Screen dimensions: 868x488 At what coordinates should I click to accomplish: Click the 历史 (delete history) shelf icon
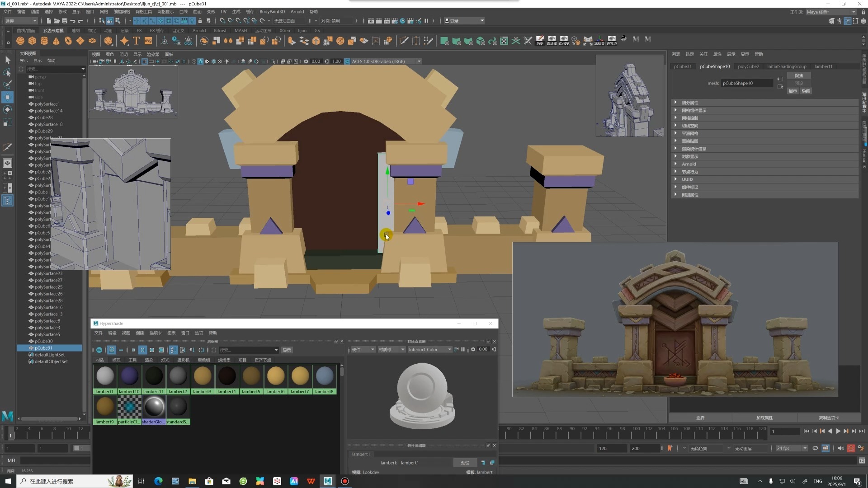pos(540,41)
